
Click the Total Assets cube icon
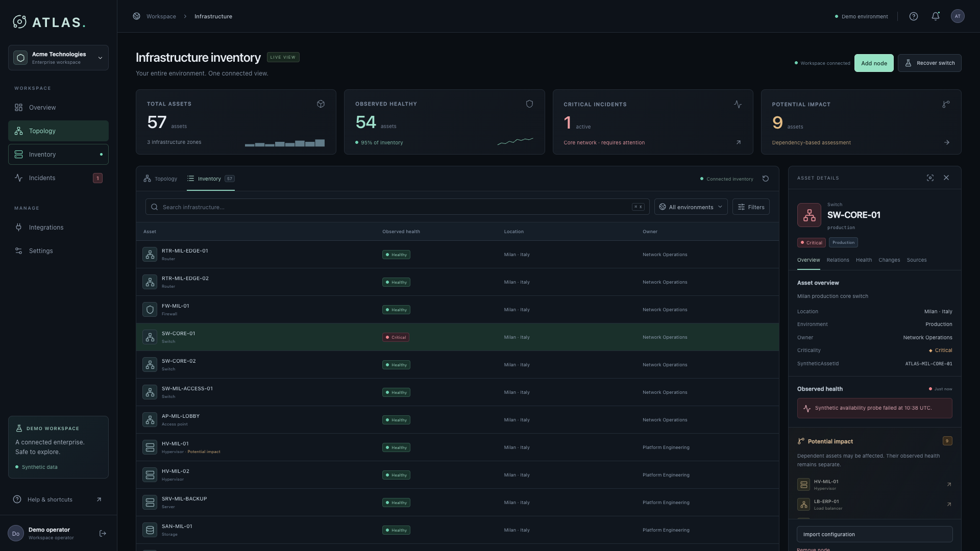tap(321, 104)
